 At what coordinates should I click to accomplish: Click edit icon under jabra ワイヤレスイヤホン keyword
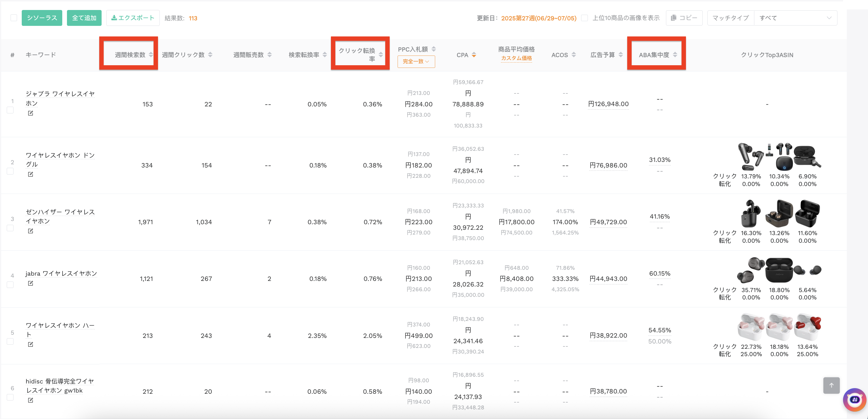pyautogui.click(x=30, y=283)
